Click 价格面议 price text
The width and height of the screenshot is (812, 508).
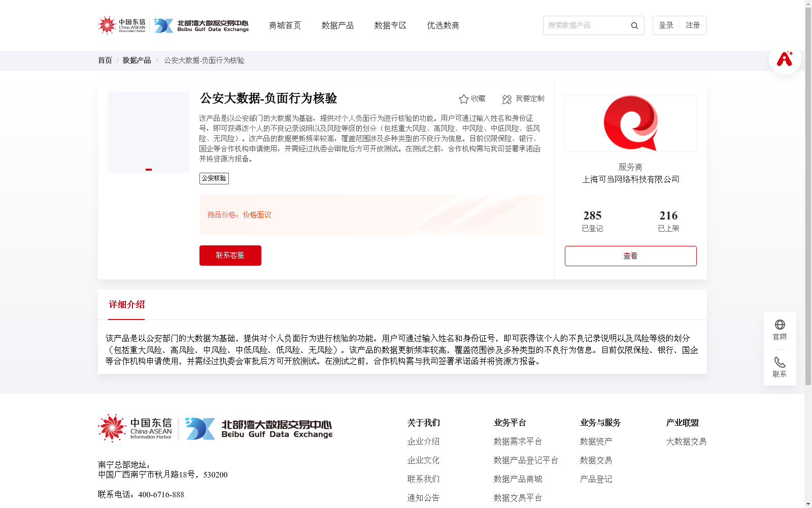point(257,215)
